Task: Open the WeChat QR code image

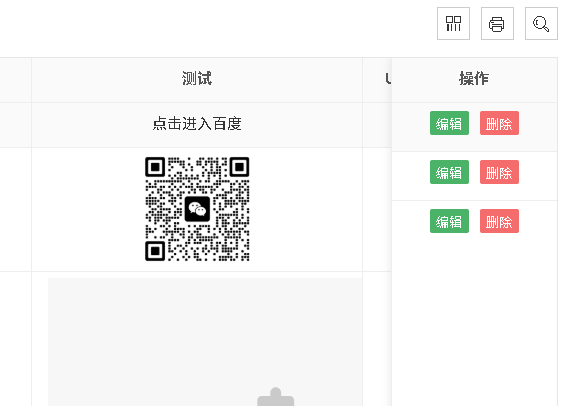Action: [x=197, y=209]
